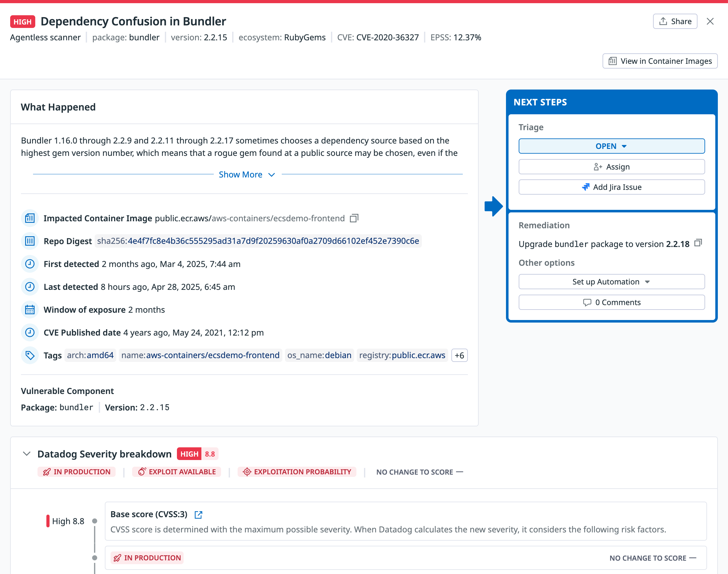
Task: Click the container image icon beside Impacted Container Image
Action: (x=30, y=218)
